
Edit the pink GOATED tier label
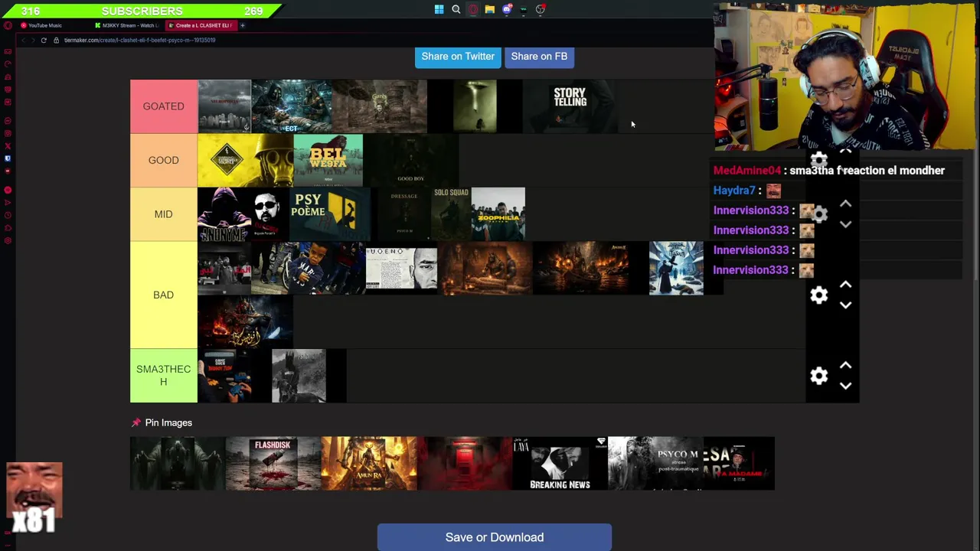coord(164,106)
